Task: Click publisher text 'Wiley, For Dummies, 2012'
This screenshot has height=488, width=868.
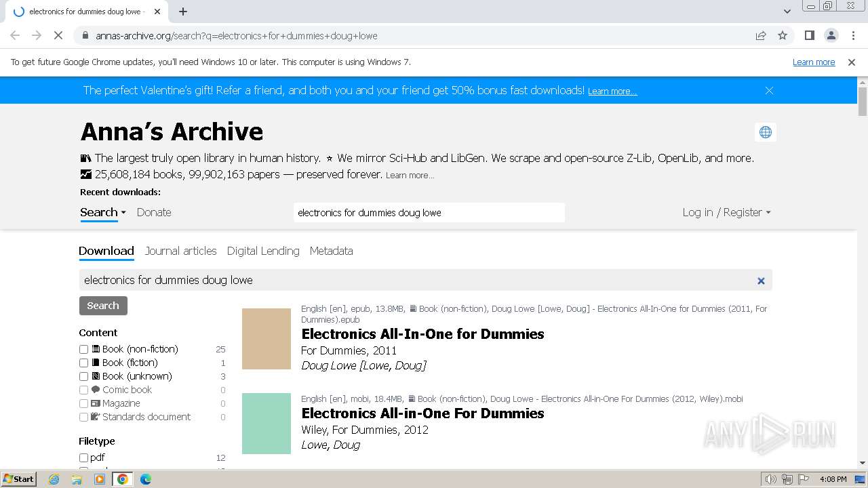Action: coord(365,430)
